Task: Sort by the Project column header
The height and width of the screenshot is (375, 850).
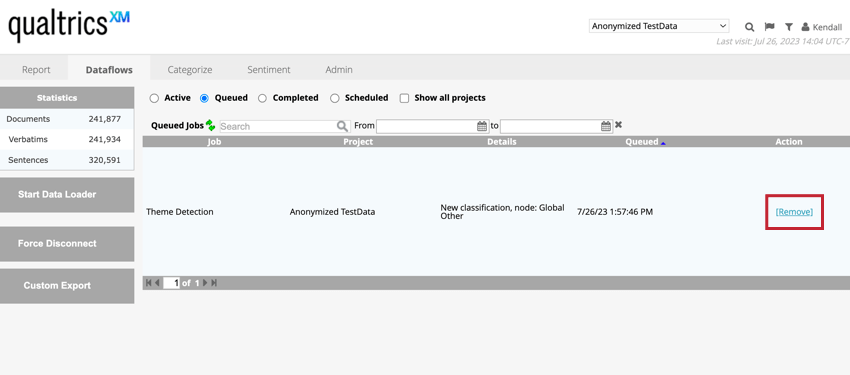Action: click(358, 142)
